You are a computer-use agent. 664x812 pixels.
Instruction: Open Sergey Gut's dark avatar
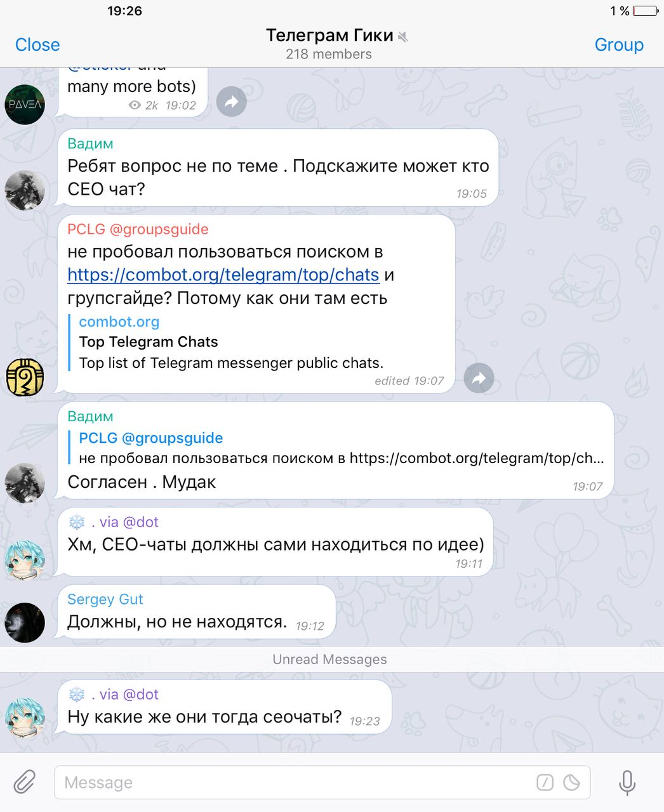click(x=25, y=622)
